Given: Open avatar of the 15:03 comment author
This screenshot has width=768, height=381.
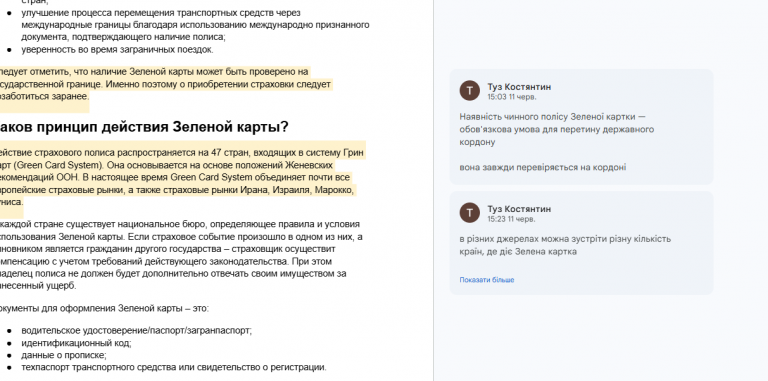Looking at the screenshot, I should [x=470, y=91].
